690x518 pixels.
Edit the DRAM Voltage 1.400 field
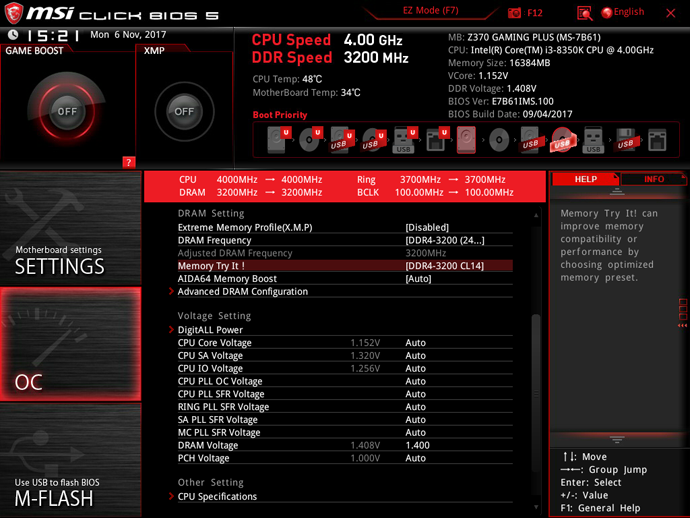click(x=417, y=445)
